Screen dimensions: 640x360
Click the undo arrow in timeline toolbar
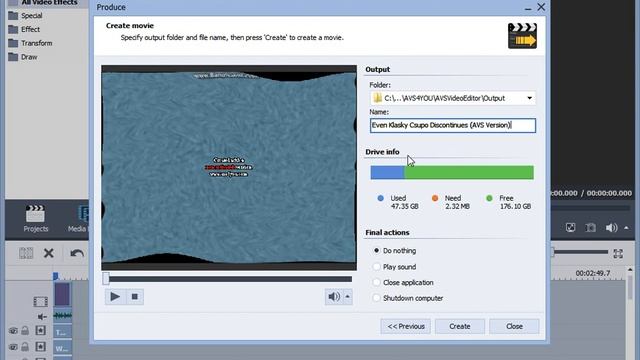coord(77,253)
